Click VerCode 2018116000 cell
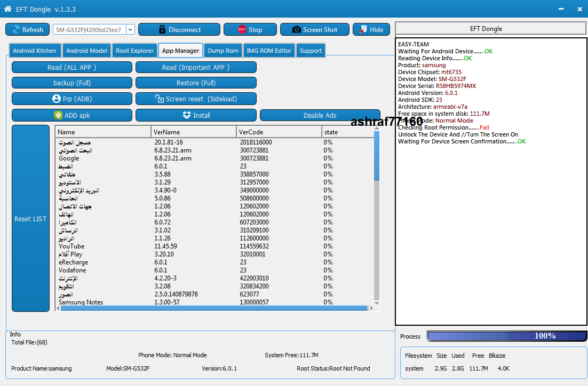This screenshot has width=588, height=386. 256,142
